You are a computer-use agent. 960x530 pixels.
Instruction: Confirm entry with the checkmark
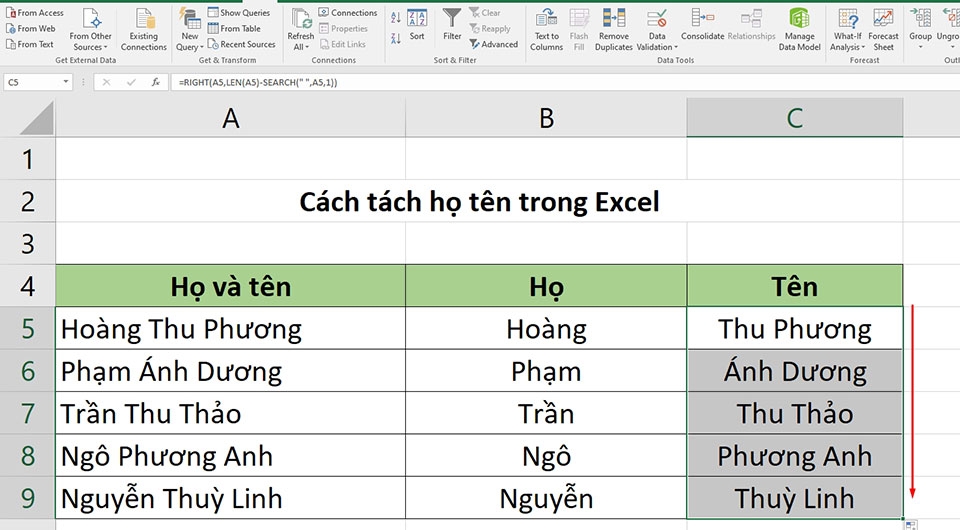click(x=131, y=82)
